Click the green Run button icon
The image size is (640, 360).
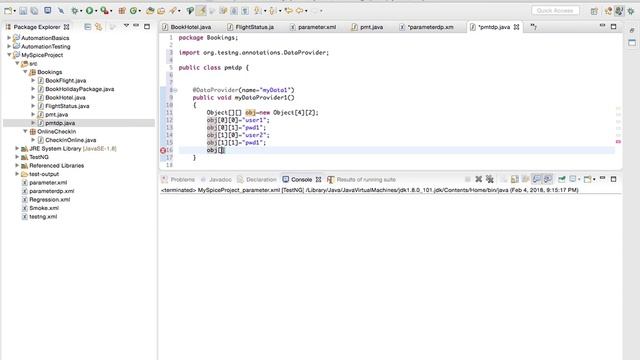[x=89, y=11]
